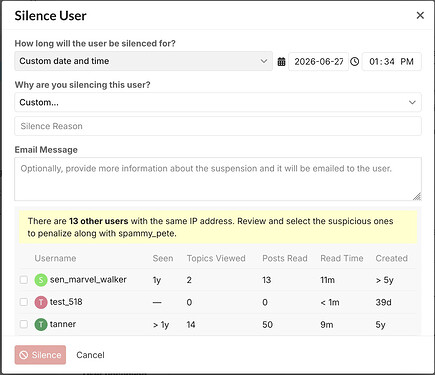Tick the checkbox for tanner
Screen dimensions: 435x375
24,324
